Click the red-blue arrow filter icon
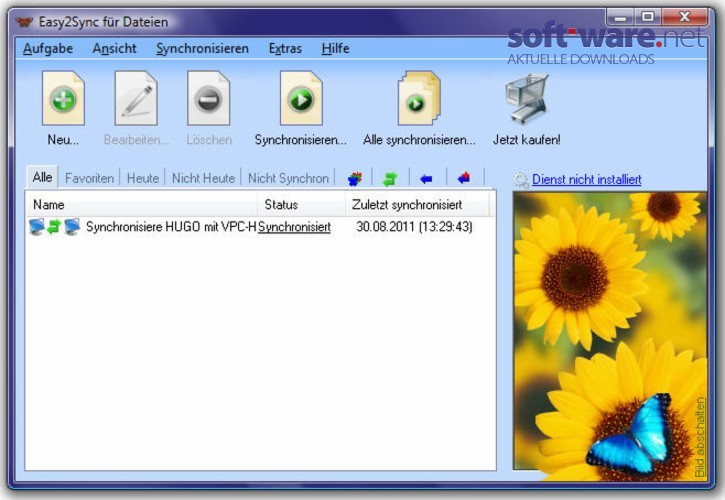 coord(463,178)
